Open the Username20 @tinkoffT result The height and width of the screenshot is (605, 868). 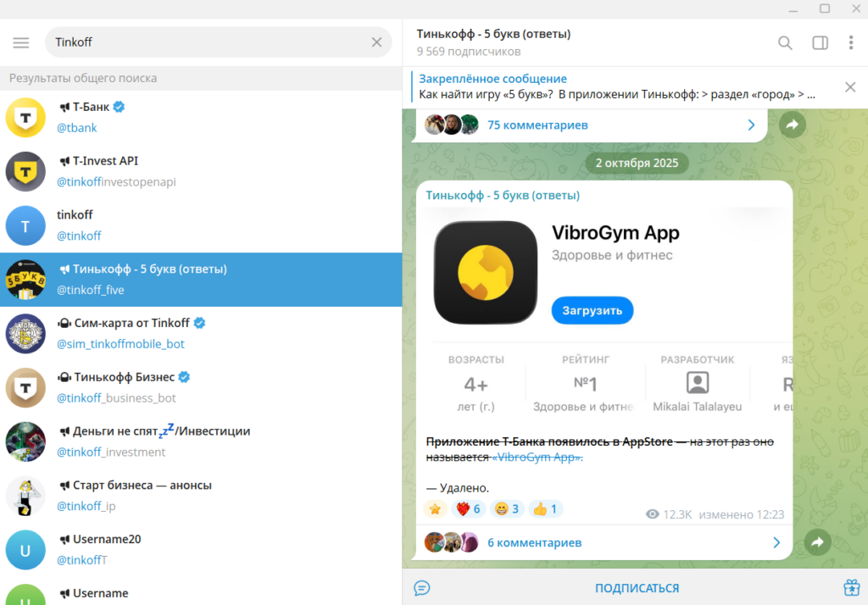tap(201, 550)
